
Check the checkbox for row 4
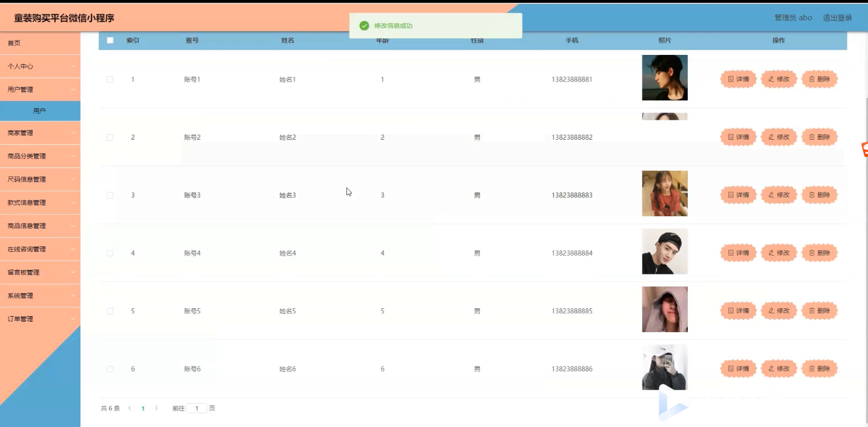tap(110, 253)
